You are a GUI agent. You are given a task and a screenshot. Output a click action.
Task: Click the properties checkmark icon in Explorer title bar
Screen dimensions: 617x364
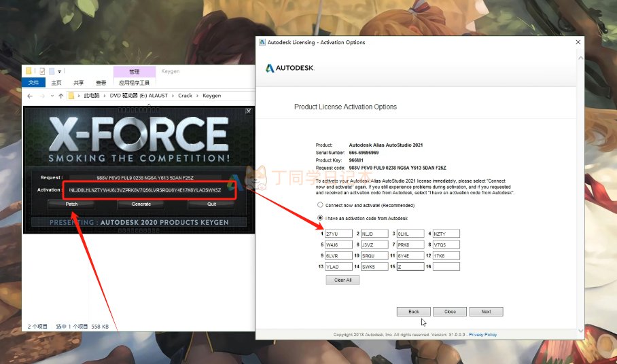click(42, 71)
